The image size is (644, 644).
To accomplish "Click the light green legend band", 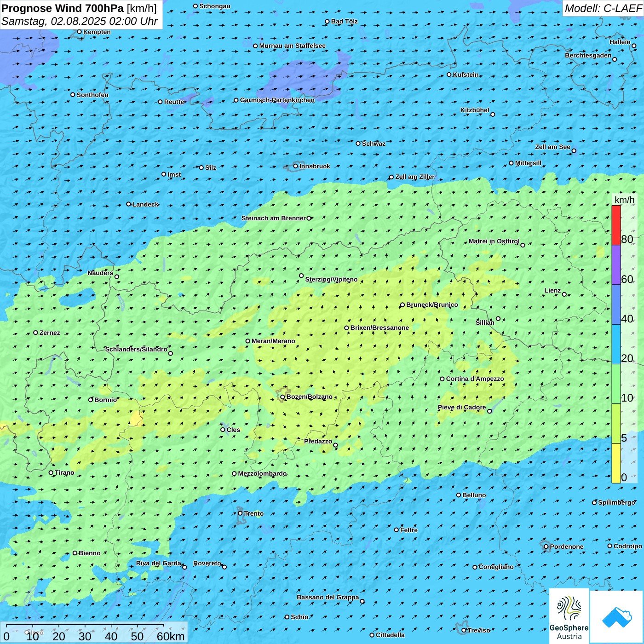I will 616,384.
